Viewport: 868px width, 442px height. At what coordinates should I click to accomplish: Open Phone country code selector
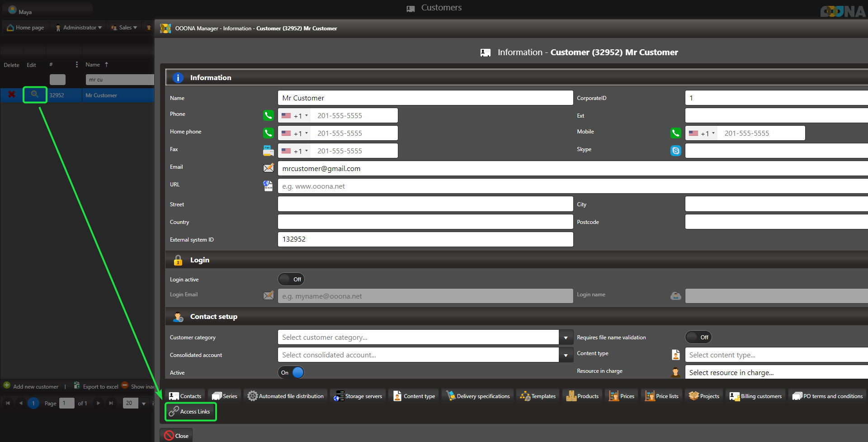pyautogui.click(x=295, y=116)
